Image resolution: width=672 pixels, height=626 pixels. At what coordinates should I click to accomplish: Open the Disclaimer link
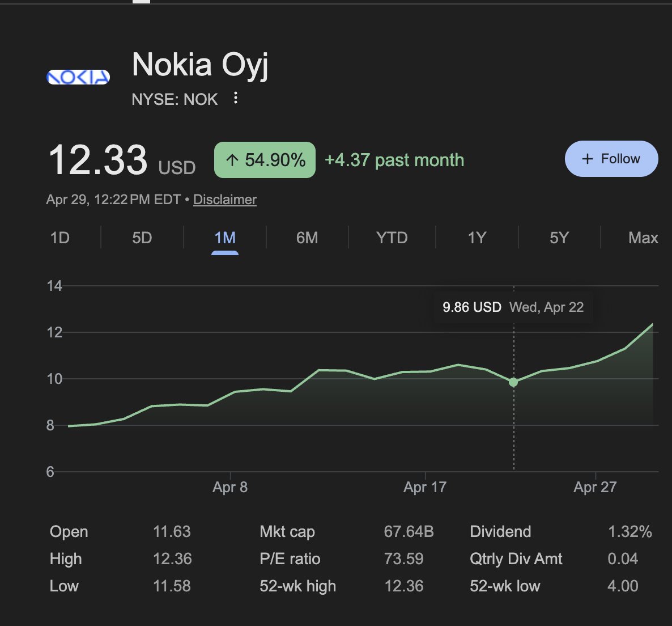pos(224,200)
